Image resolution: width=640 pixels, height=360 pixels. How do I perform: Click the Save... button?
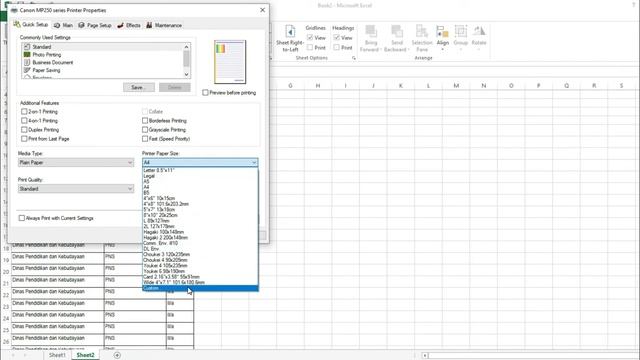coord(139,87)
